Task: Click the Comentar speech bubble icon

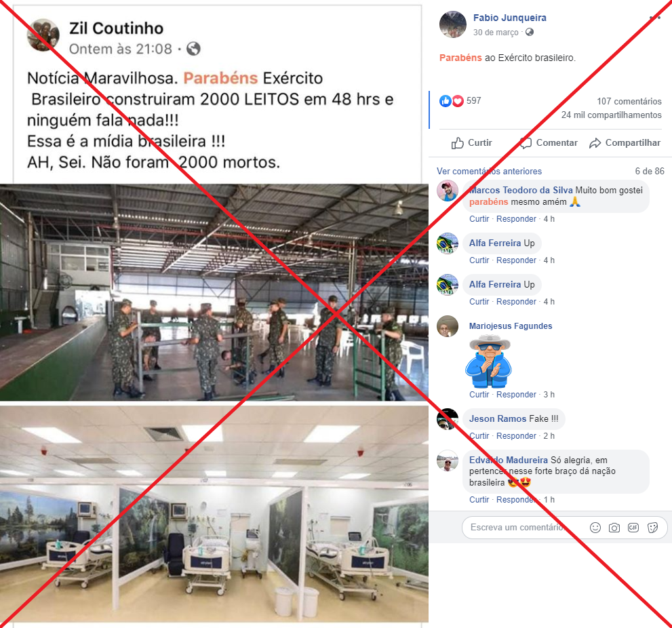Action: click(x=526, y=143)
